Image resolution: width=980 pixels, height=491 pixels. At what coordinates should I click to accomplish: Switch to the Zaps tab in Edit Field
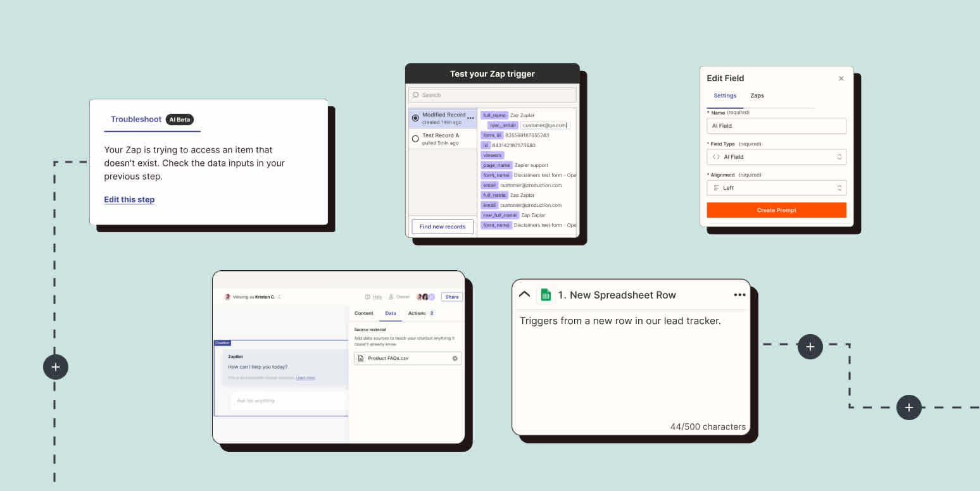[x=757, y=96]
